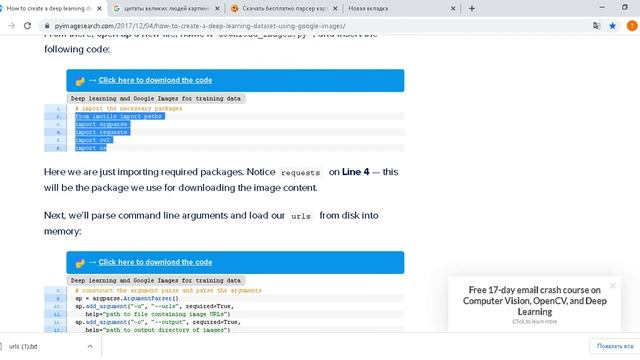The image size is (640, 360).
Task: Click the code block title above the imports
Action: [156, 98]
